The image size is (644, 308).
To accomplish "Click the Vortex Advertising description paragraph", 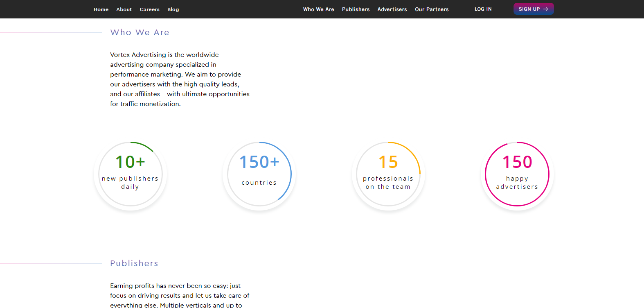I will click(180, 79).
